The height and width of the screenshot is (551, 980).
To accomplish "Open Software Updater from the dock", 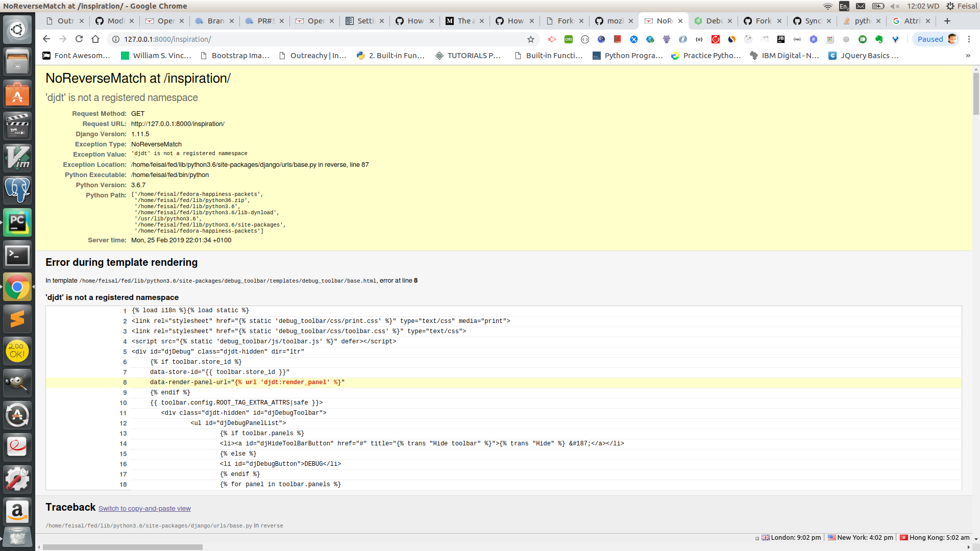I will coord(17,415).
